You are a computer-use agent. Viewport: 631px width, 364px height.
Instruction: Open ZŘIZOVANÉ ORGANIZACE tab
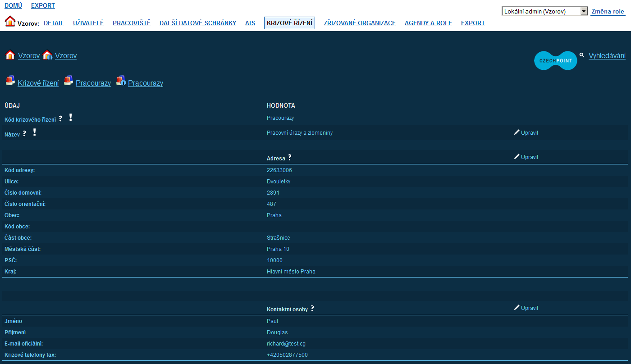pyautogui.click(x=360, y=23)
